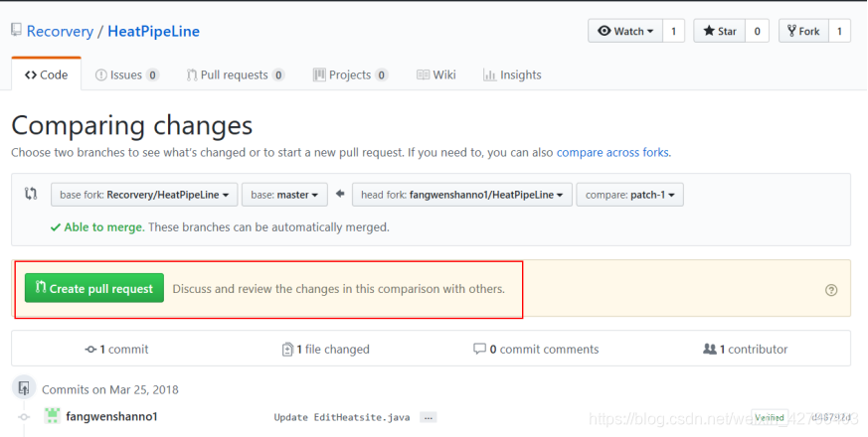The height and width of the screenshot is (437, 868).
Task: Open head fork fangwenshanno1/HeatPipeLine dropdown
Action: [x=462, y=195]
